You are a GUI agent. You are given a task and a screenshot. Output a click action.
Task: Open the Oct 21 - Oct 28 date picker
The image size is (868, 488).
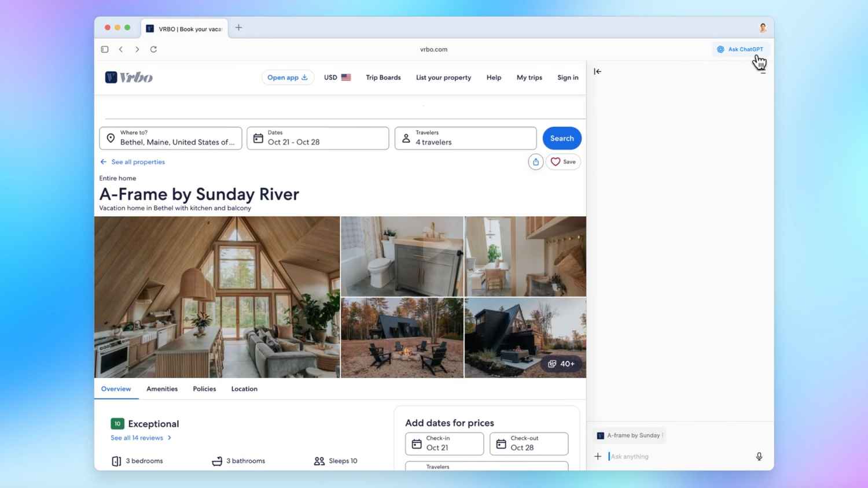317,138
